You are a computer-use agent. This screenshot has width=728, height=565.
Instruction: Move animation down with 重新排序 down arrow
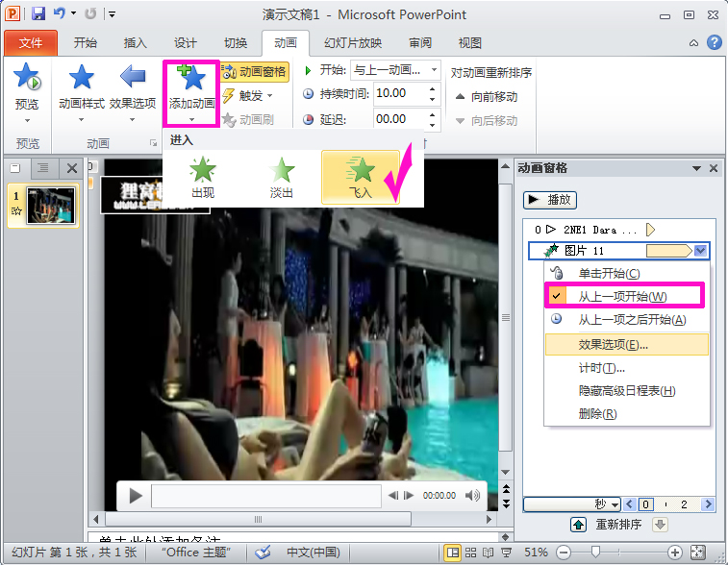coord(660,525)
